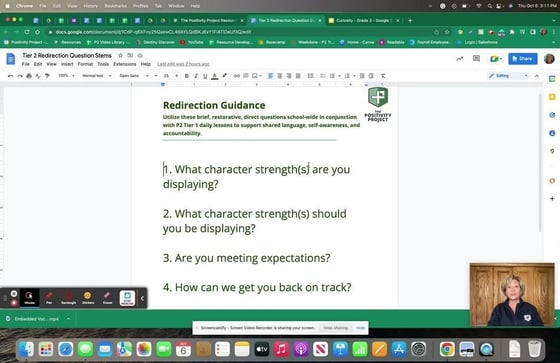The height and width of the screenshot is (363, 560).
Task: Click the Stop sharing button
Action: click(x=335, y=328)
